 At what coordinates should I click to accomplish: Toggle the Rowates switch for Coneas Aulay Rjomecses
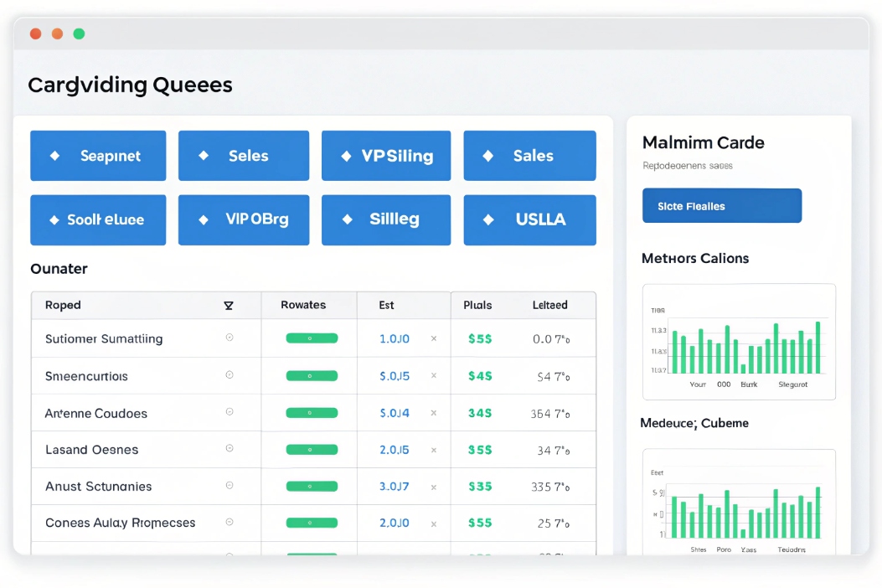pos(311,523)
